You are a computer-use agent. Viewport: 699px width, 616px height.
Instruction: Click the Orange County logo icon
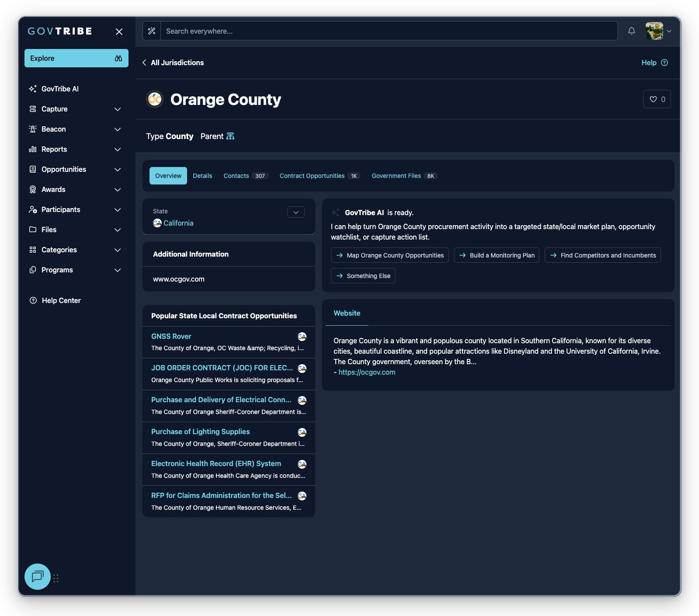(155, 99)
